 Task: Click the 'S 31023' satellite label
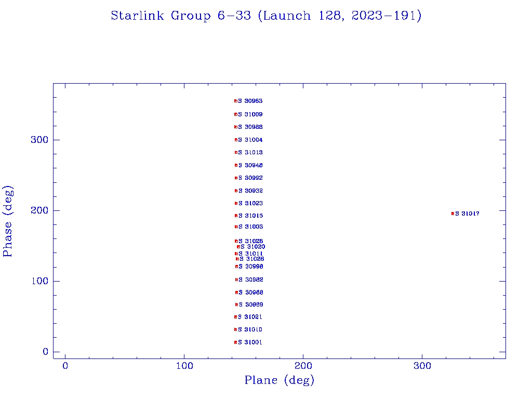[x=251, y=204]
